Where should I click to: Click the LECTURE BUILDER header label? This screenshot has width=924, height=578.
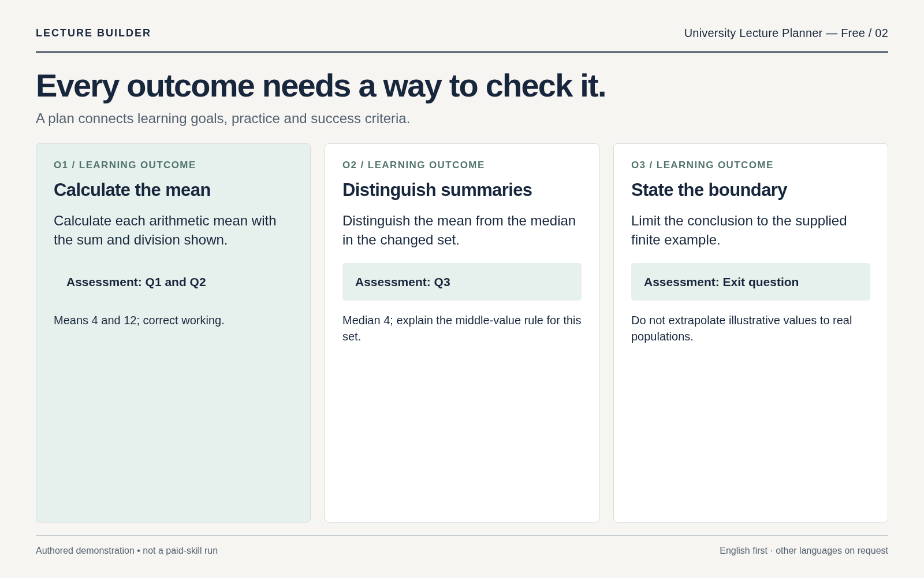click(x=93, y=33)
